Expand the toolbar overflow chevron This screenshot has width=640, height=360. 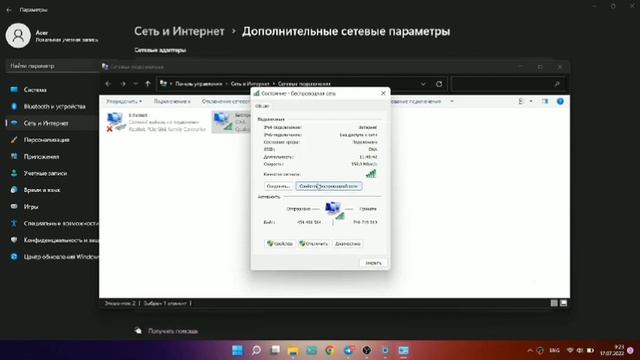(452, 101)
